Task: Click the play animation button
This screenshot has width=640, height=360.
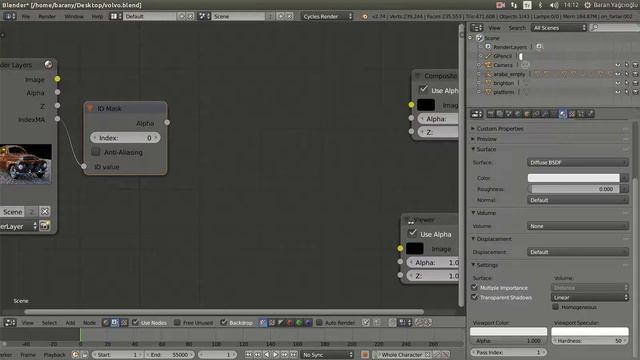Action: pyautogui.click(x=276, y=355)
